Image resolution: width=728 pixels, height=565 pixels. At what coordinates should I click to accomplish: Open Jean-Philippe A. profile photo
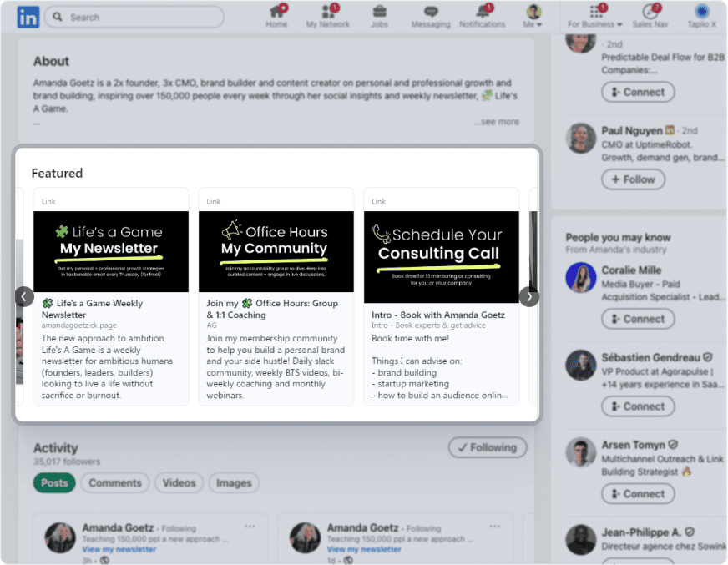(x=581, y=540)
